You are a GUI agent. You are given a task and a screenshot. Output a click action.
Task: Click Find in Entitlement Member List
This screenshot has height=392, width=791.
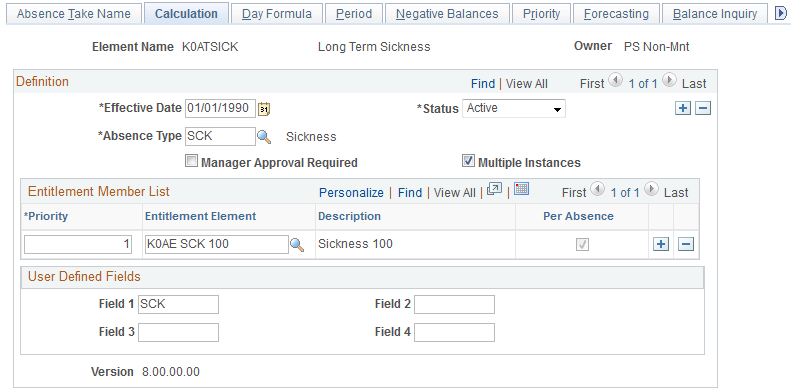coord(410,193)
